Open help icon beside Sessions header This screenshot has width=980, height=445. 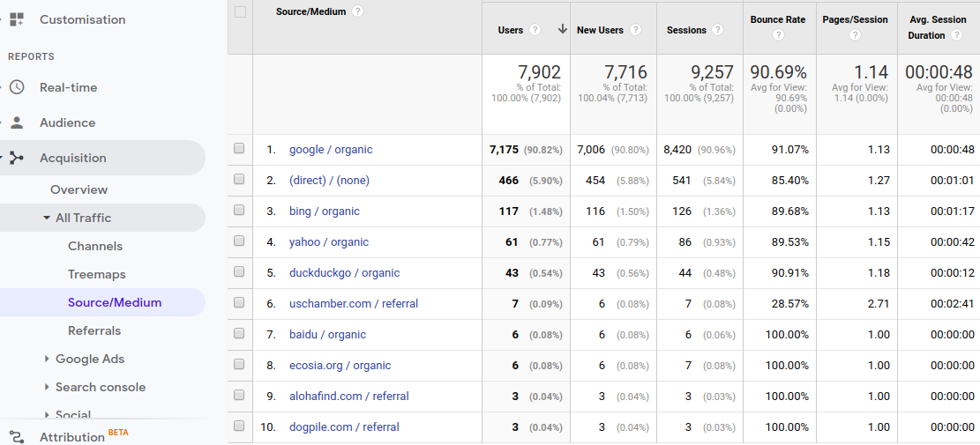pos(717,30)
